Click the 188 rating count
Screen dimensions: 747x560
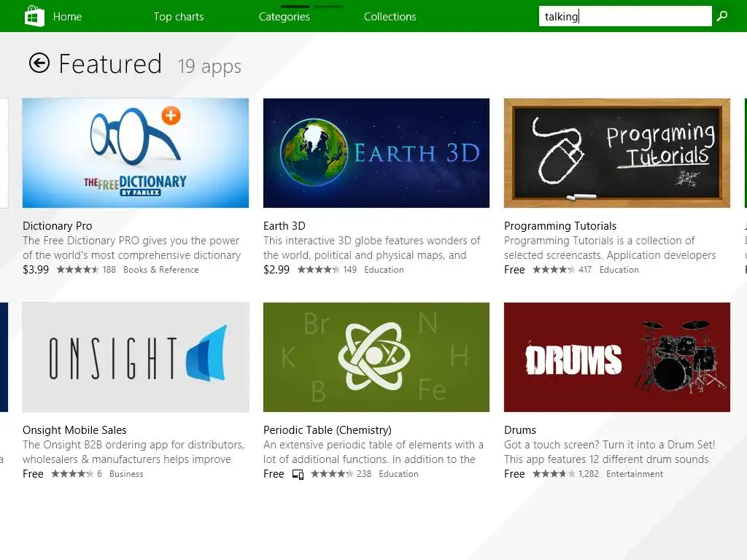[109, 270]
